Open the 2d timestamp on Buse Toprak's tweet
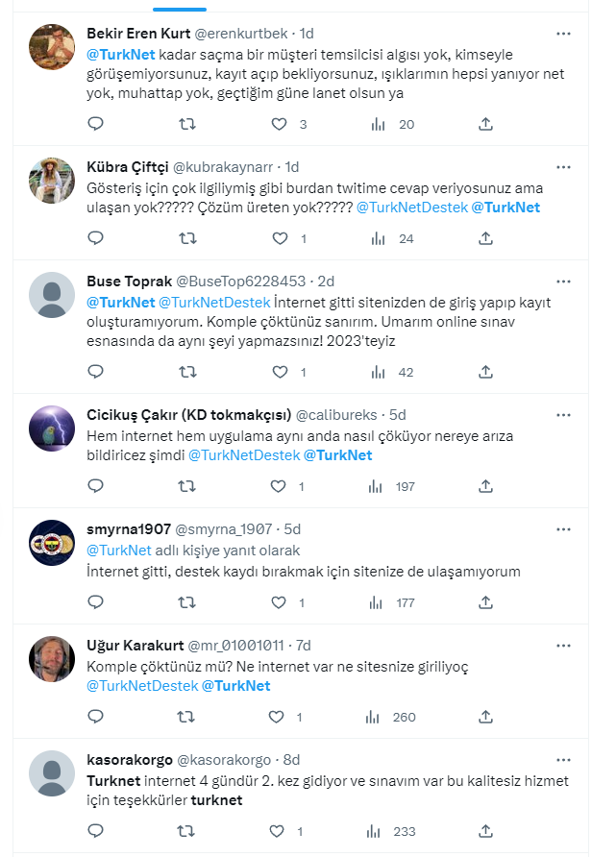Viewport: 616px width, 857px height. (326, 282)
